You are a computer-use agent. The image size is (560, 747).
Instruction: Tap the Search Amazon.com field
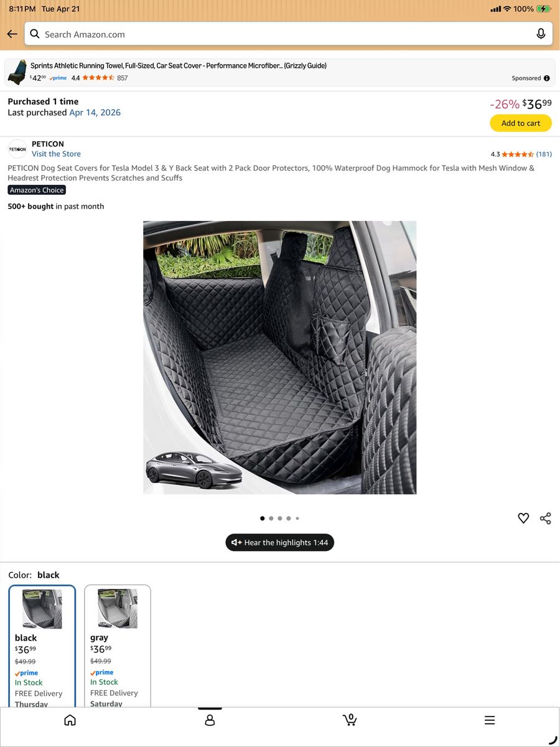click(x=289, y=34)
